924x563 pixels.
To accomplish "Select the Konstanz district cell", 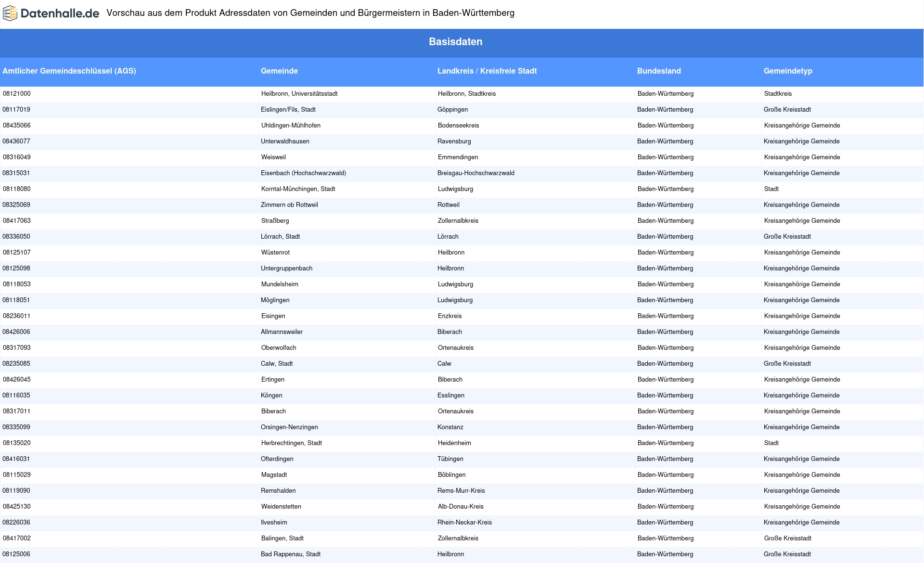I will [450, 427].
